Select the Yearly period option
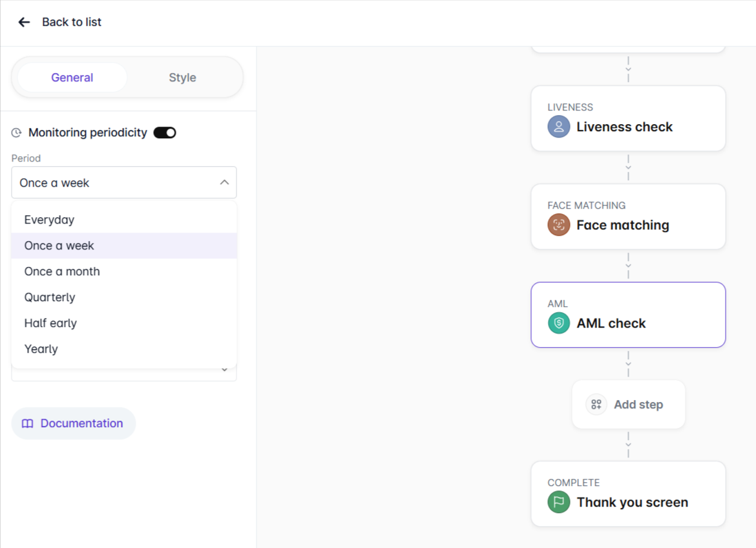This screenshot has height=548, width=756. [x=41, y=349]
